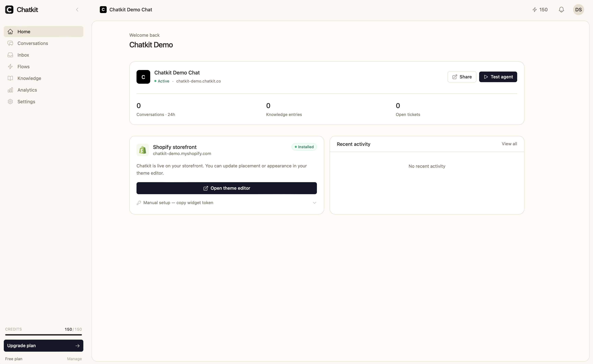593x364 pixels.
Task: Click the credits progress bar
Action: tap(44, 335)
